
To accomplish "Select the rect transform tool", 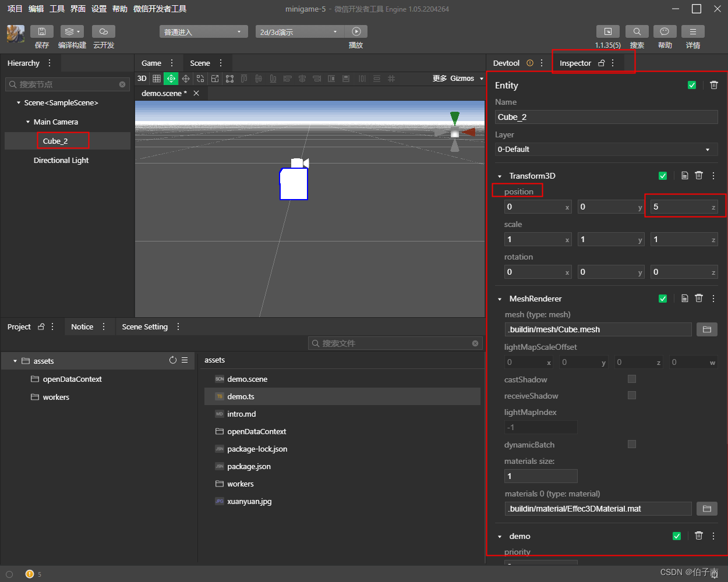I will (229, 79).
